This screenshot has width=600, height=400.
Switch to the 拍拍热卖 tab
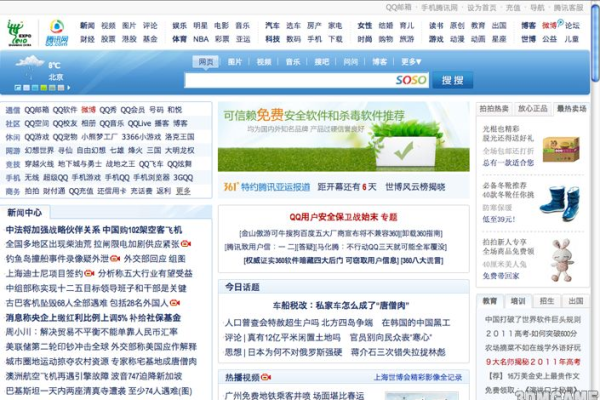tap(494, 109)
